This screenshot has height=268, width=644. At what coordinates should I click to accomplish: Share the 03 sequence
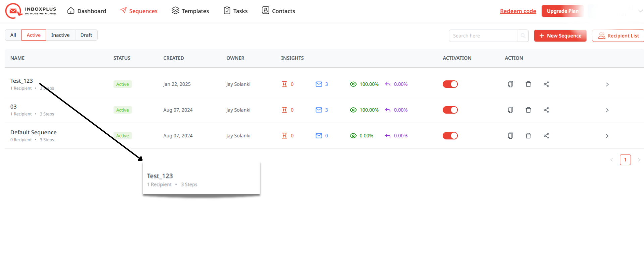[x=546, y=110]
